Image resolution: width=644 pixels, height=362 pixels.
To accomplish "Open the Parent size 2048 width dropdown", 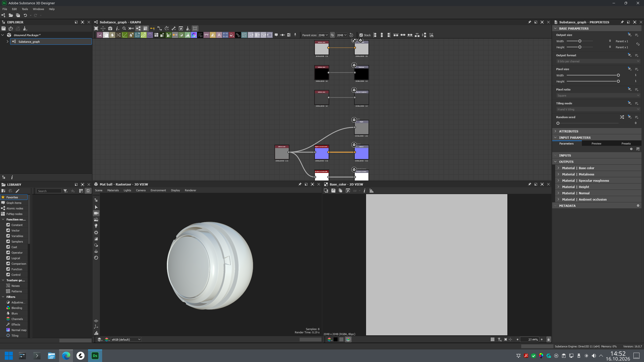I will point(323,35).
